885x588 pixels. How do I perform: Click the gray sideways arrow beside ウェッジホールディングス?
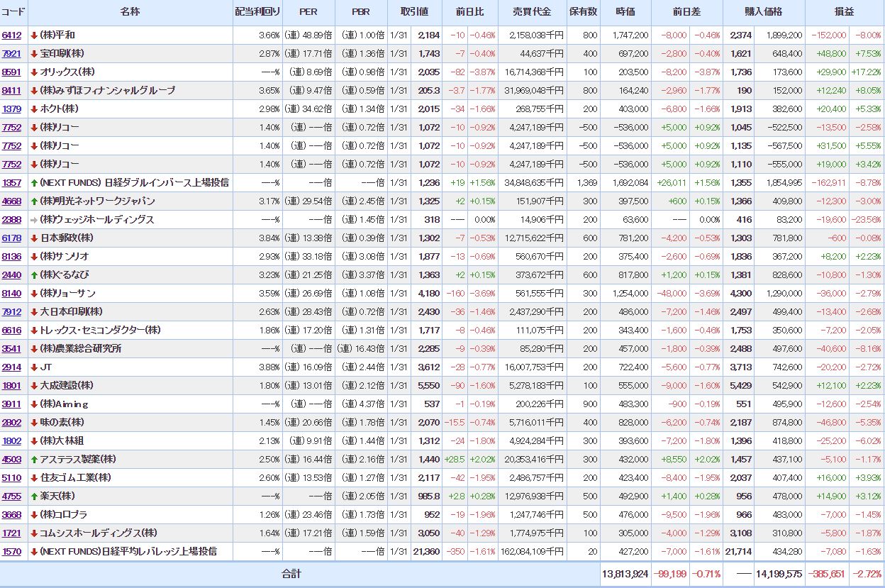pyautogui.click(x=34, y=220)
